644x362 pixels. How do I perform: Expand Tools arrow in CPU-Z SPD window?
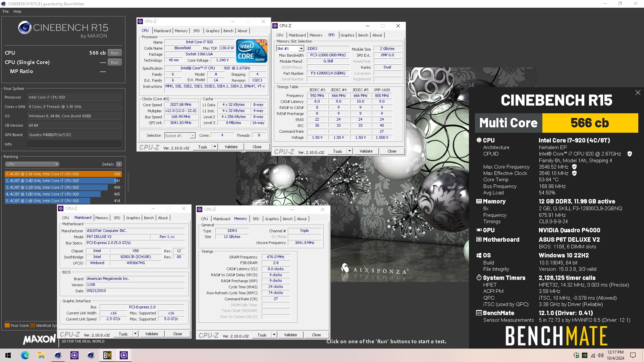[350, 151]
